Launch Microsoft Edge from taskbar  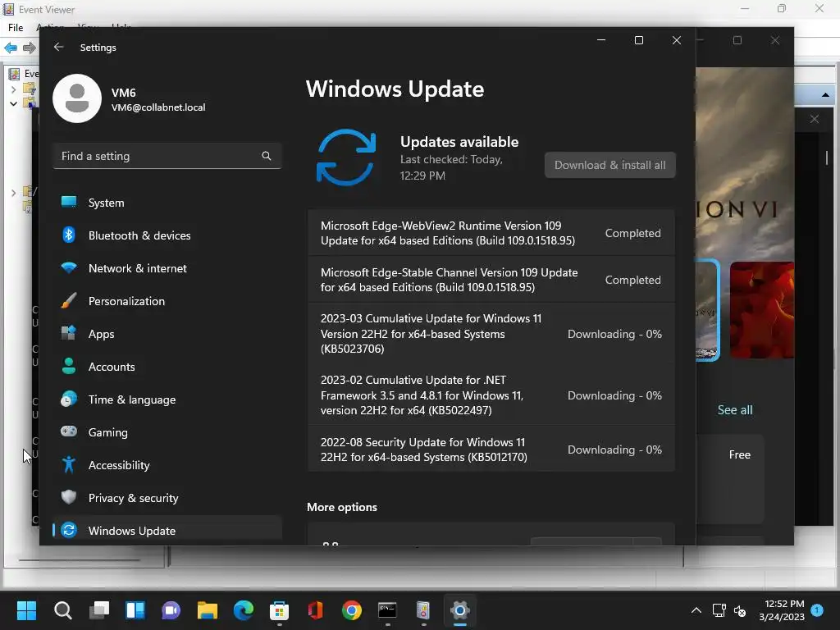click(x=243, y=610)
